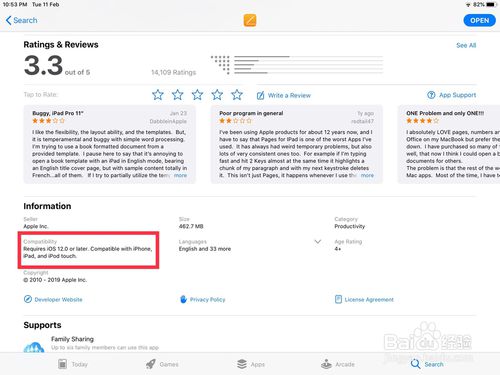Open the 'ONE Problem and only ONE!!!' review
The width and height of the screenshot is (500, 375).
point(449,144)
